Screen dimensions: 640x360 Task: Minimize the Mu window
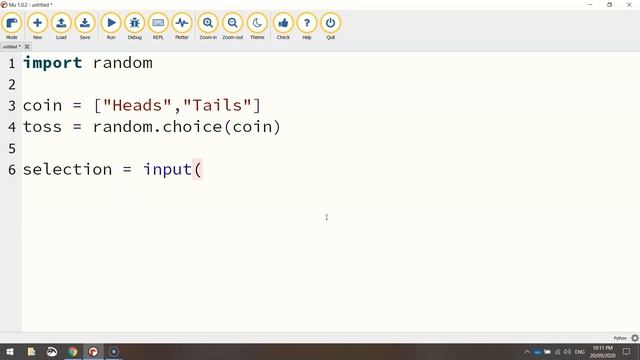tap(590, 4)
